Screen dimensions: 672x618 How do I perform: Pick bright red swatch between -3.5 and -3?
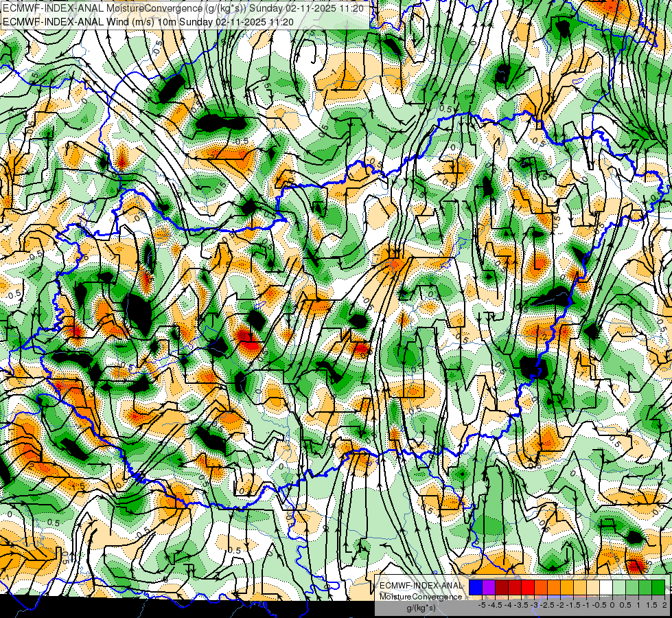(x=528, y=587)
